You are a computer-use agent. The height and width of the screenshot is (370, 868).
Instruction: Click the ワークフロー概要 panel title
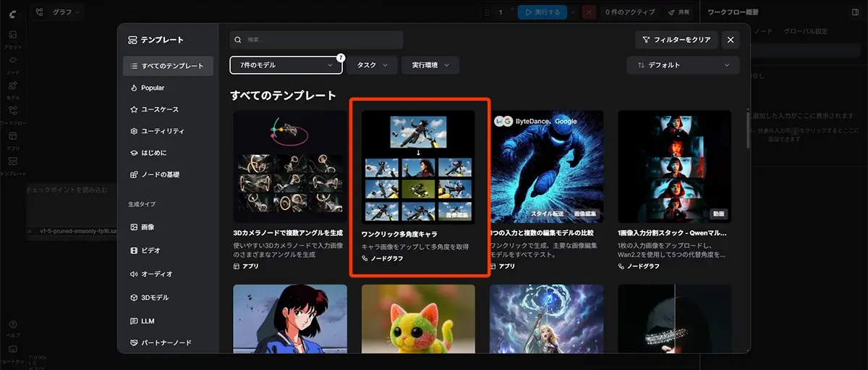point(733,12)
